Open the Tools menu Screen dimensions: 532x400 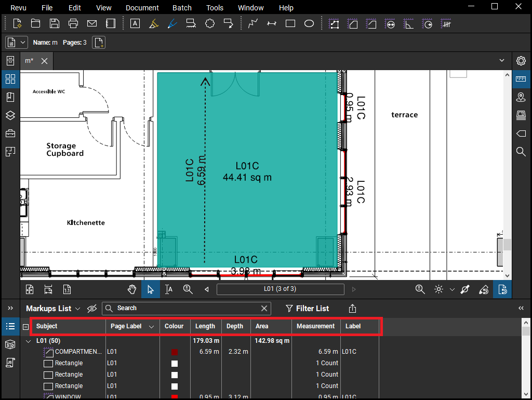pos(215,7)
